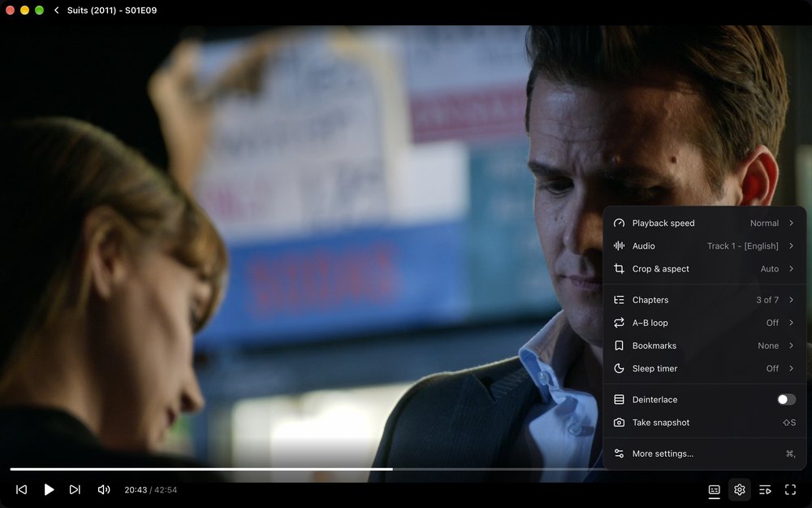Click the A–B loop Off value

coord(772,323)
